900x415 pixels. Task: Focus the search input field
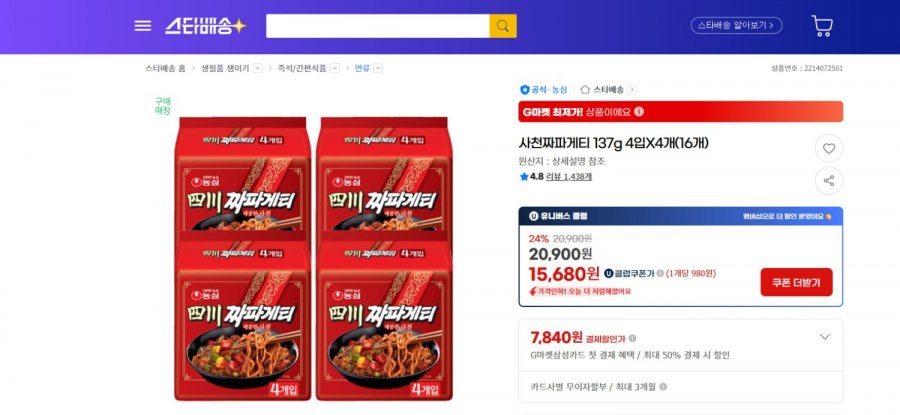point(378,26)
